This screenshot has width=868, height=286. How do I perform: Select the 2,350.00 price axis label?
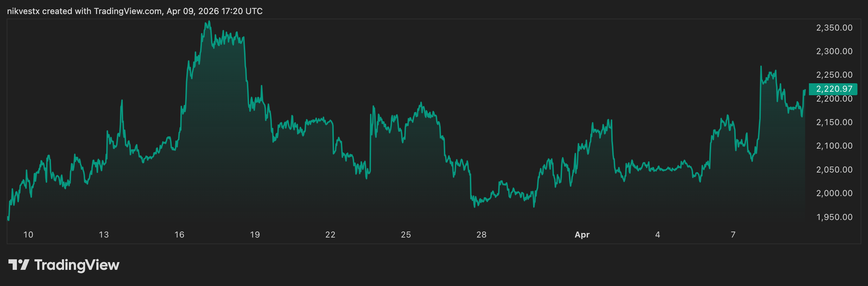(x=834, y=28)
